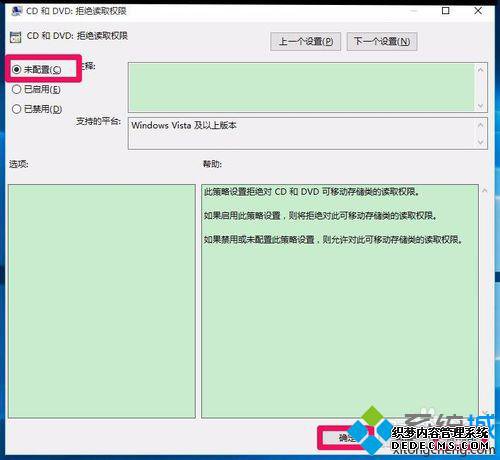The image size is (500, 460).
Task: Click the comment box scroll down arrow
Action: 480,106
